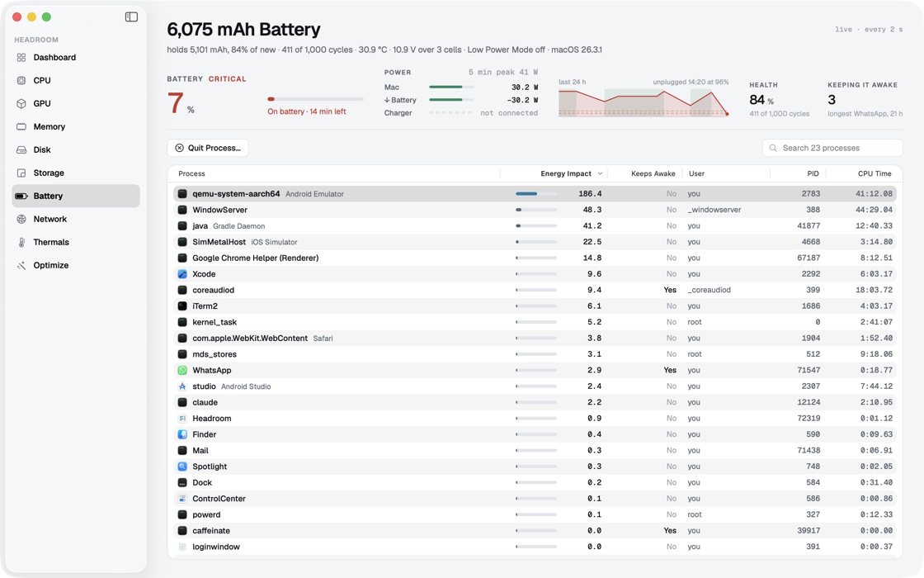Select the SimMetalHost process row
Screen dimensions: 924x578
coord(535,242)
